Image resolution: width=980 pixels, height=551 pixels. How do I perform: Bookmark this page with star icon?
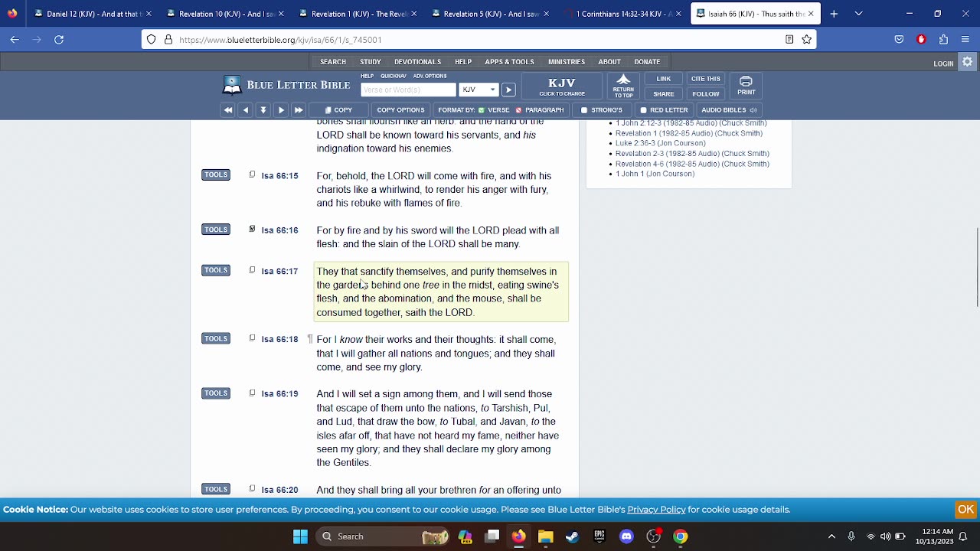806,40
